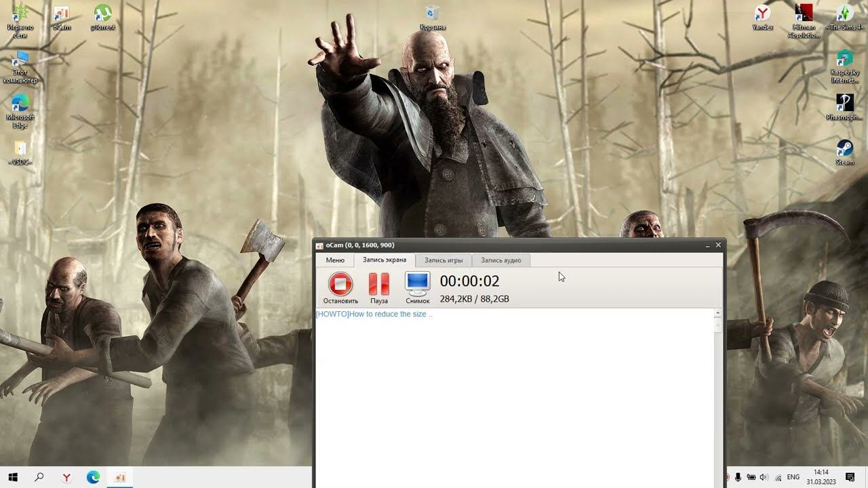Select the µTorrent desktop shortcut
Image resolution: width=868 pixels, height=488 pixels.
[103, 18]
